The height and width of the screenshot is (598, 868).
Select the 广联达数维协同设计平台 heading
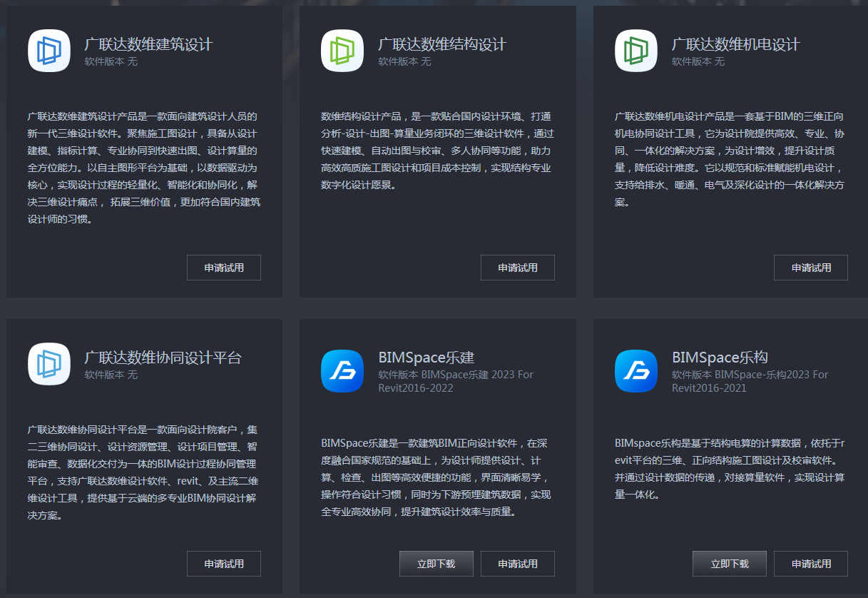coord(163,358)
